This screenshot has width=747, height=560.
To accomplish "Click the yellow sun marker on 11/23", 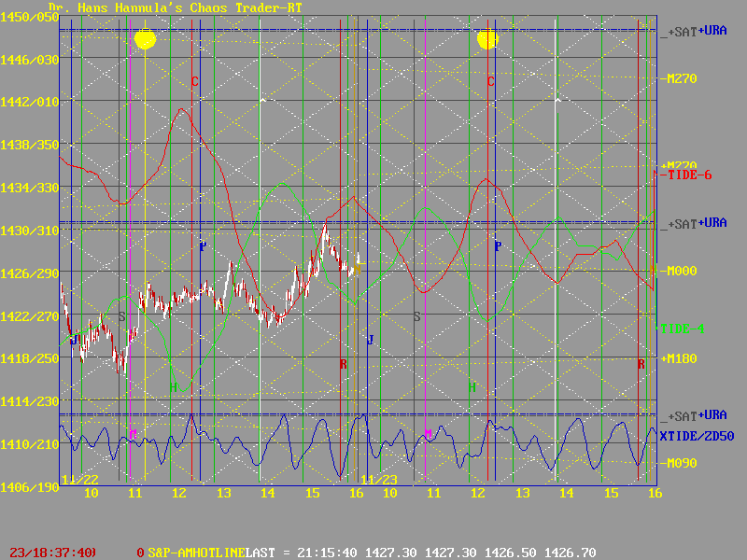I will pos(487,39).
